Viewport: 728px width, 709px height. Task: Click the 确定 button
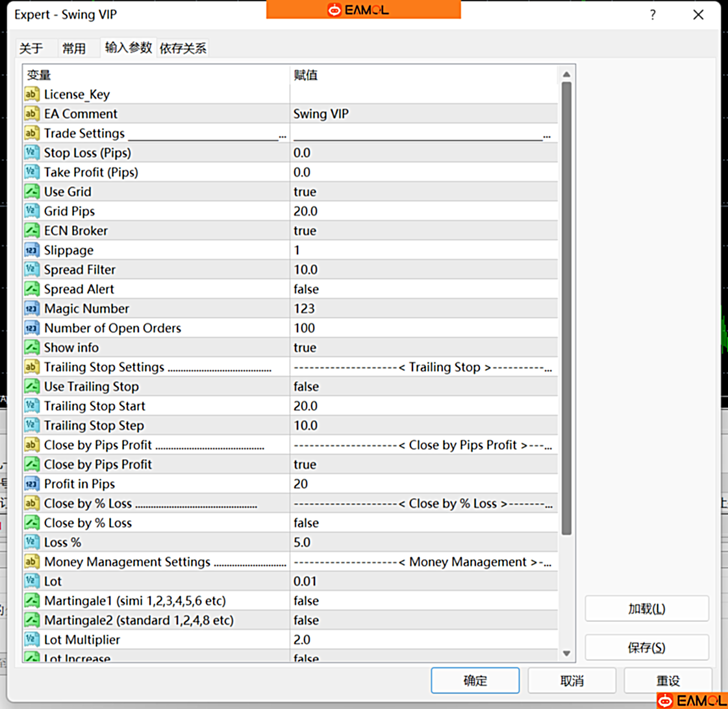tap(475, 680)
